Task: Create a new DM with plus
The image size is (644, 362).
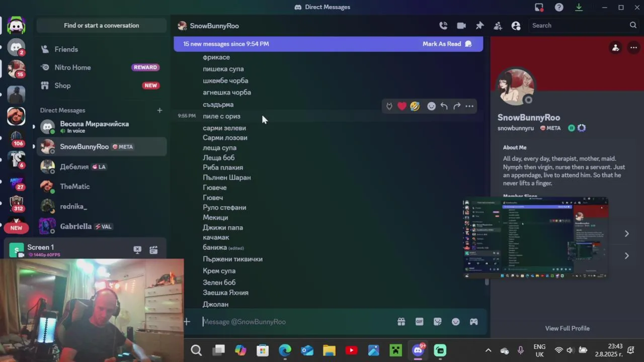Action: point(159,110)
